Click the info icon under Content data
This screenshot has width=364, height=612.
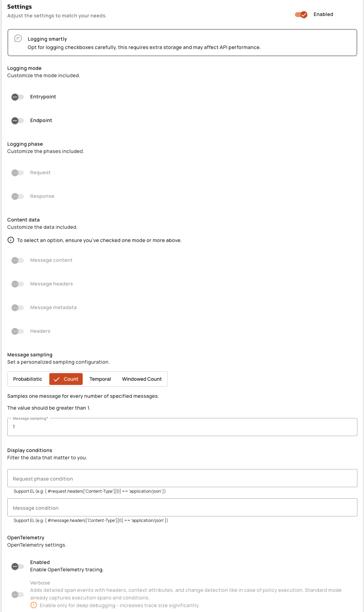coord(11,240)
